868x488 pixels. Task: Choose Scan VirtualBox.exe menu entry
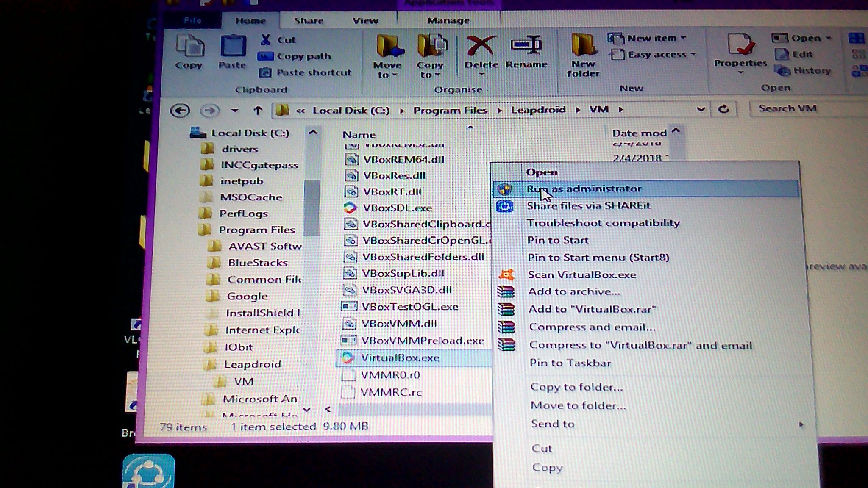click(x=582, y=275)
